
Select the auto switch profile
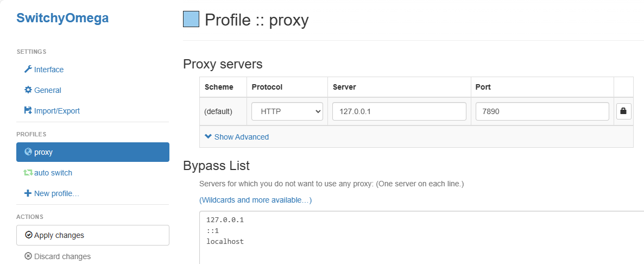[x=53, y=173]
